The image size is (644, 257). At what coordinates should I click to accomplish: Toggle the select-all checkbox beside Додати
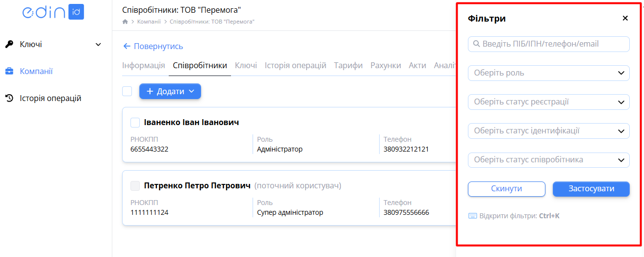click(x=127, y=91)
